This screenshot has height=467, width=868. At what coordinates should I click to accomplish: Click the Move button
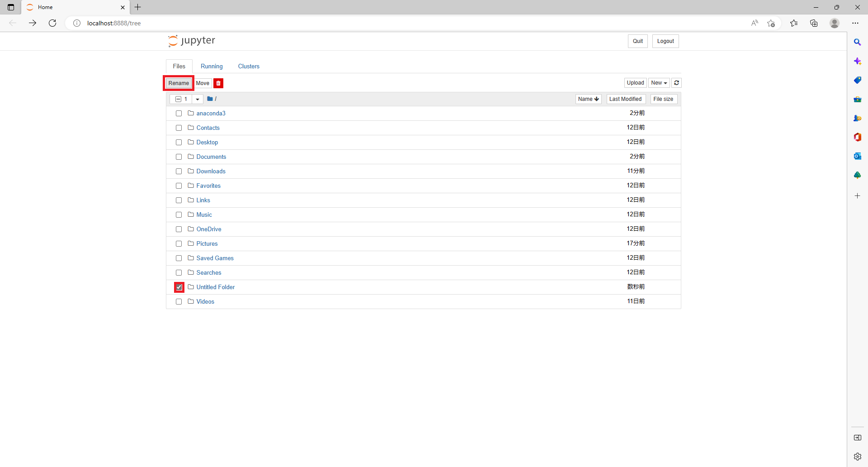tap(203, 83)
